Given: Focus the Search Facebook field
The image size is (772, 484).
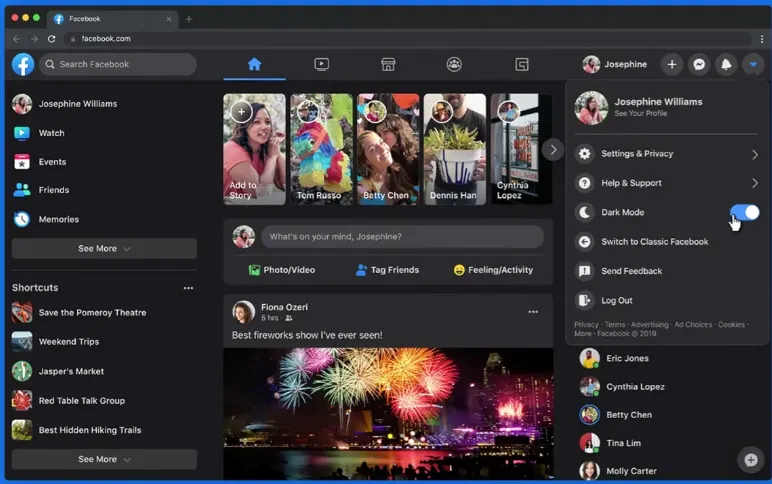Looking at the screenshot, I should pyautogui.click(x=118, y=65).
